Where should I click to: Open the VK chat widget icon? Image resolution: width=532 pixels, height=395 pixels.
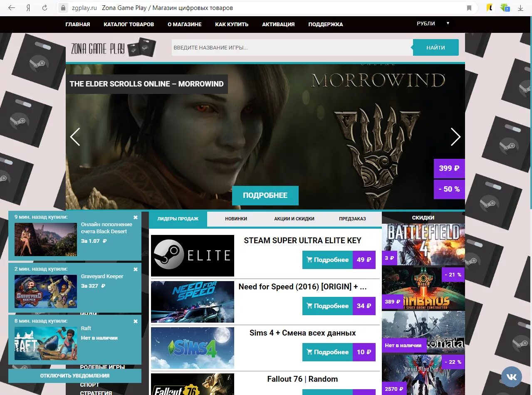point(512,377)
